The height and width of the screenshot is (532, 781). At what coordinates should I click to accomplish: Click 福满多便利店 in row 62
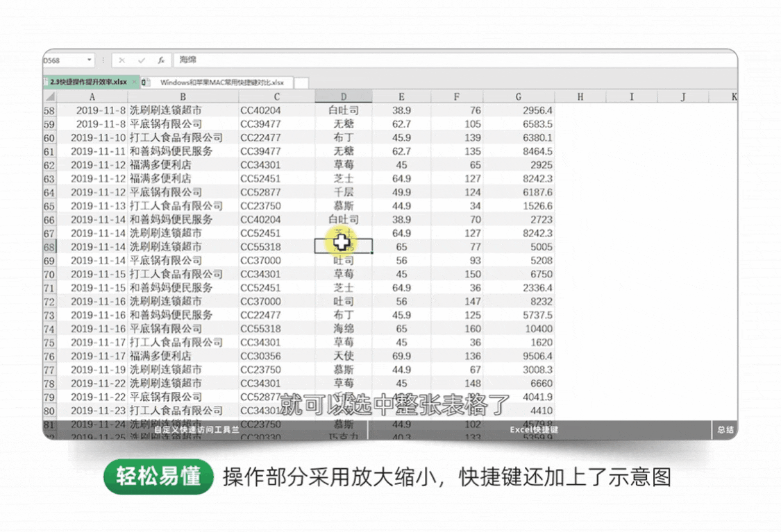tap(160, 164)
